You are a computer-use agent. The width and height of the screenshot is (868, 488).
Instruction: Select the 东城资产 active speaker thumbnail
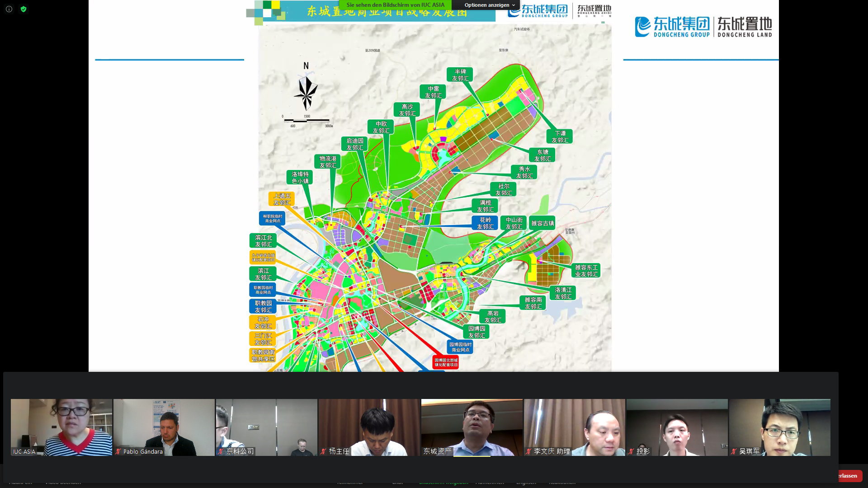point(472,427)
